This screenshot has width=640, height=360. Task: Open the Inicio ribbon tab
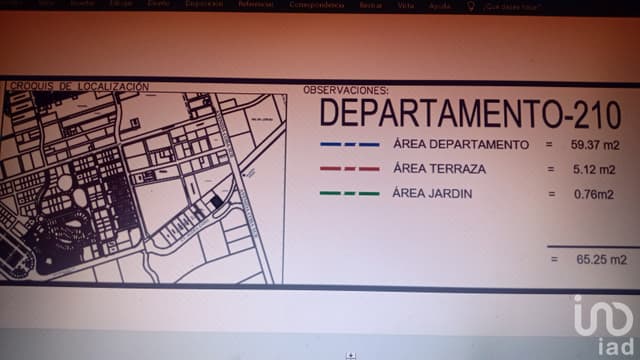pos(47,3)
